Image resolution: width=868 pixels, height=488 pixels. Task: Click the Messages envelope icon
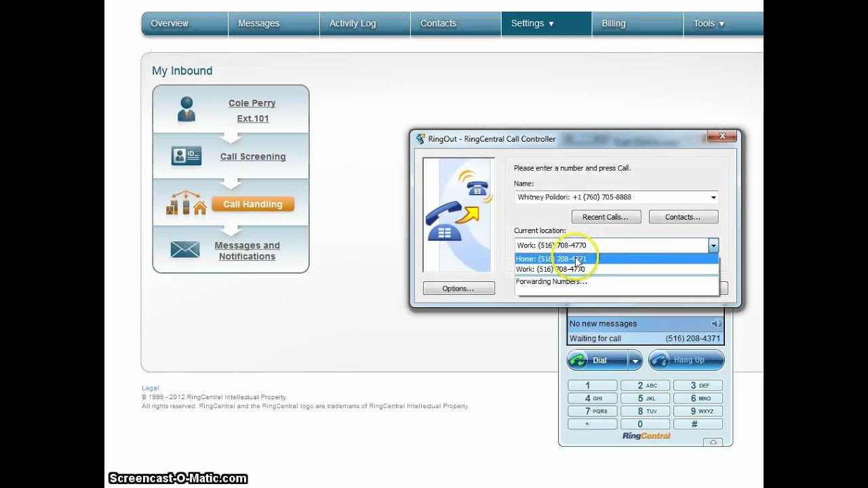[185, 249]
